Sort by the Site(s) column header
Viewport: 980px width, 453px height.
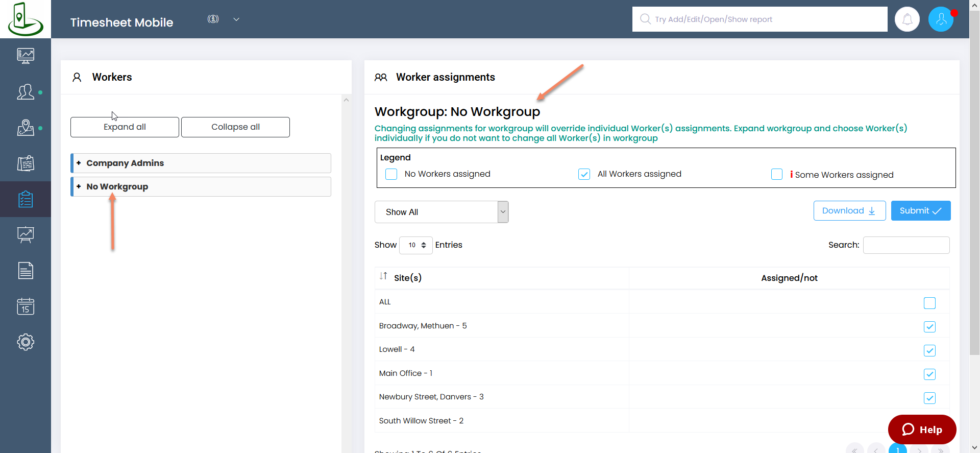502,278
